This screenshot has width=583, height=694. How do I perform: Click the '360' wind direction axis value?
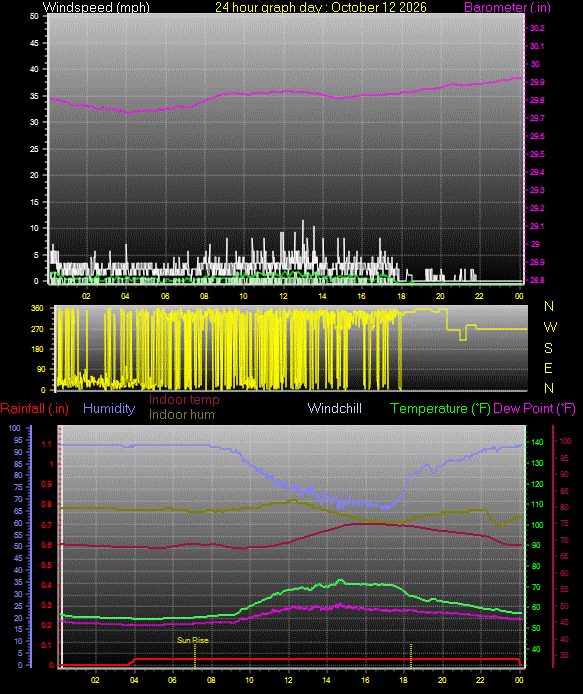click(x=38, y=308)
